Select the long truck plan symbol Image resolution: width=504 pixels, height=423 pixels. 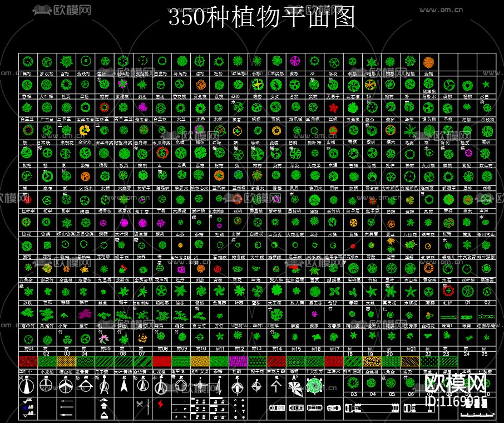372,408
